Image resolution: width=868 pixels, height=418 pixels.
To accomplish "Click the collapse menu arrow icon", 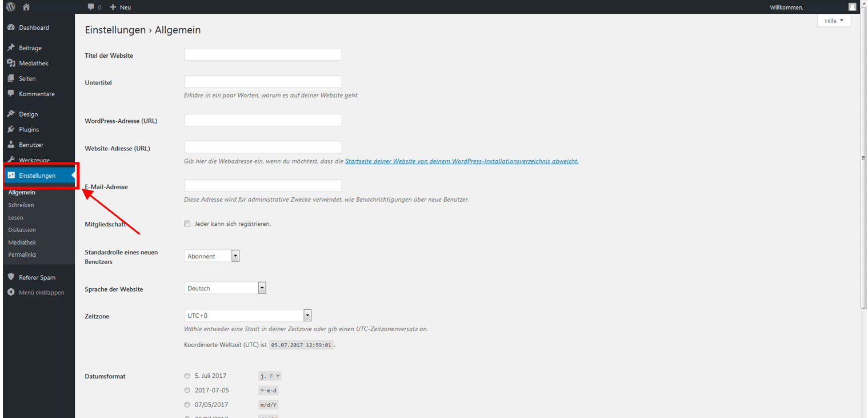I will [x=11, y=292].
